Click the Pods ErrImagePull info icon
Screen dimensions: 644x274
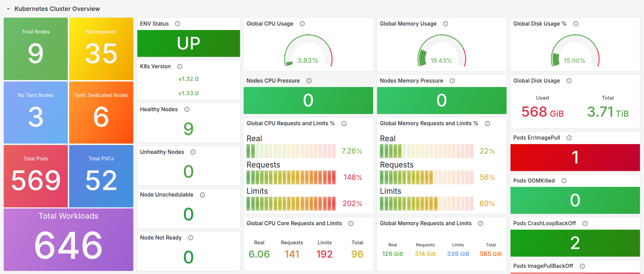point(569,138)
